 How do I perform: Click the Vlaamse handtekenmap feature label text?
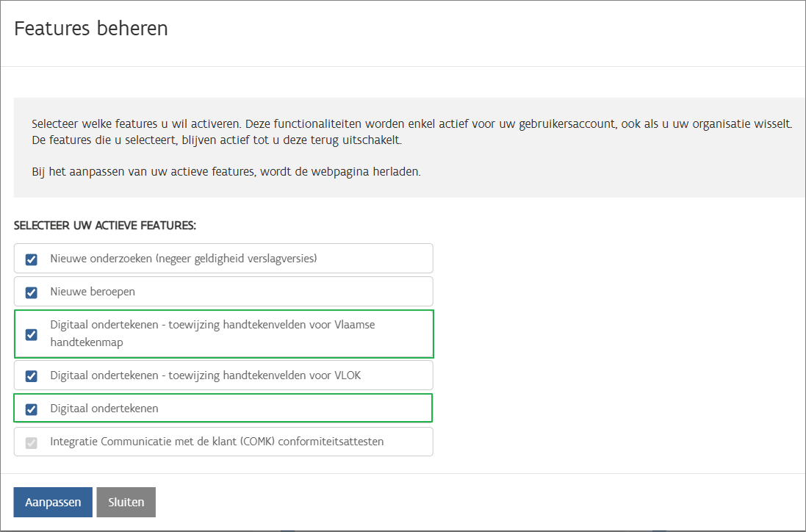(x=212, y=325)
